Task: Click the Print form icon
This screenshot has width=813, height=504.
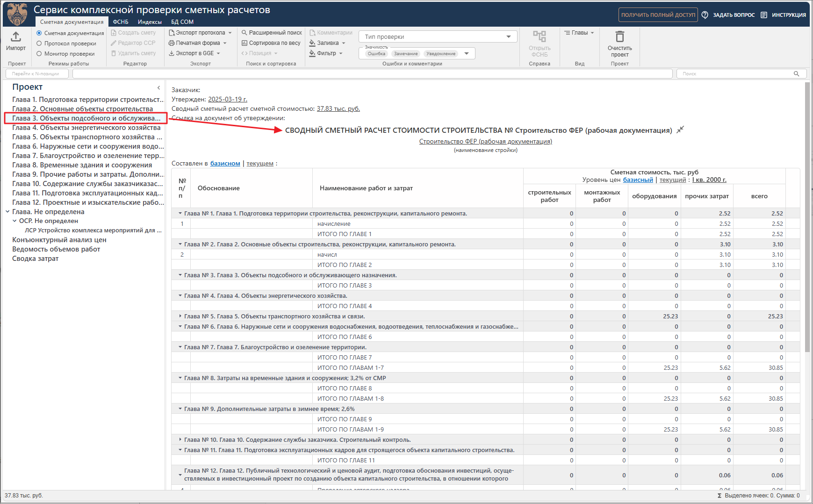Action: pyautogui.click(x=172, y=43)
